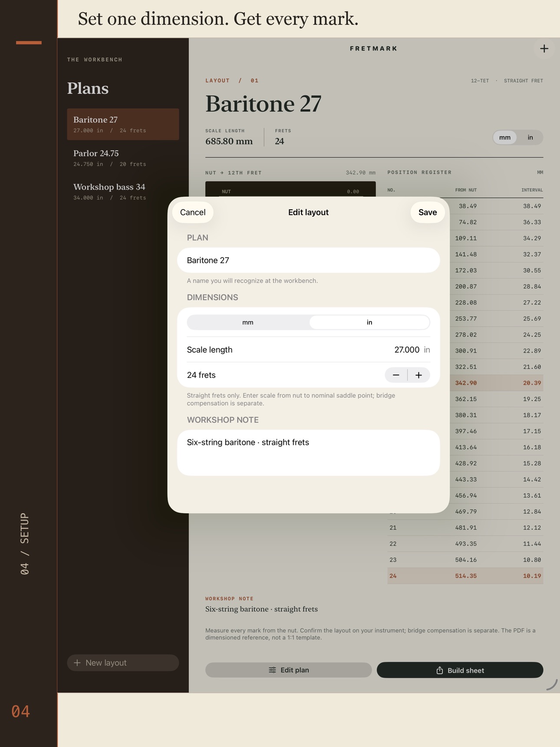The width and height of the screenshot is (560, 747).
Task: Switch dialog units to in
Action: [369, 322]
